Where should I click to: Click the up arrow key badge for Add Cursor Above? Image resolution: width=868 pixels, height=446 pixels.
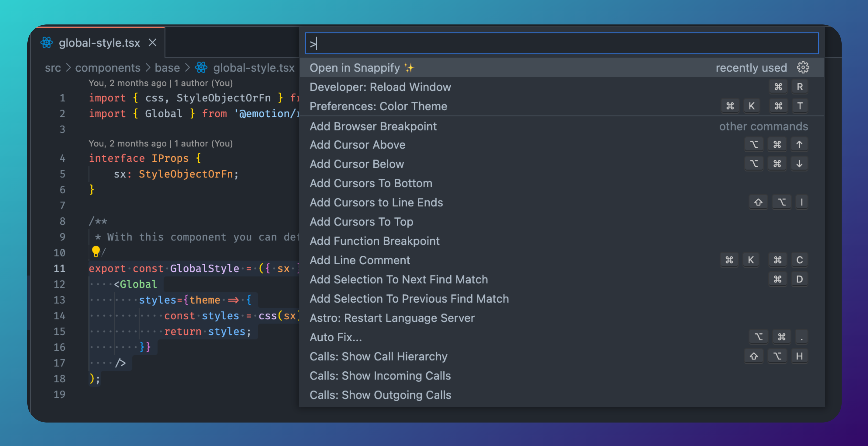point(799,145)
